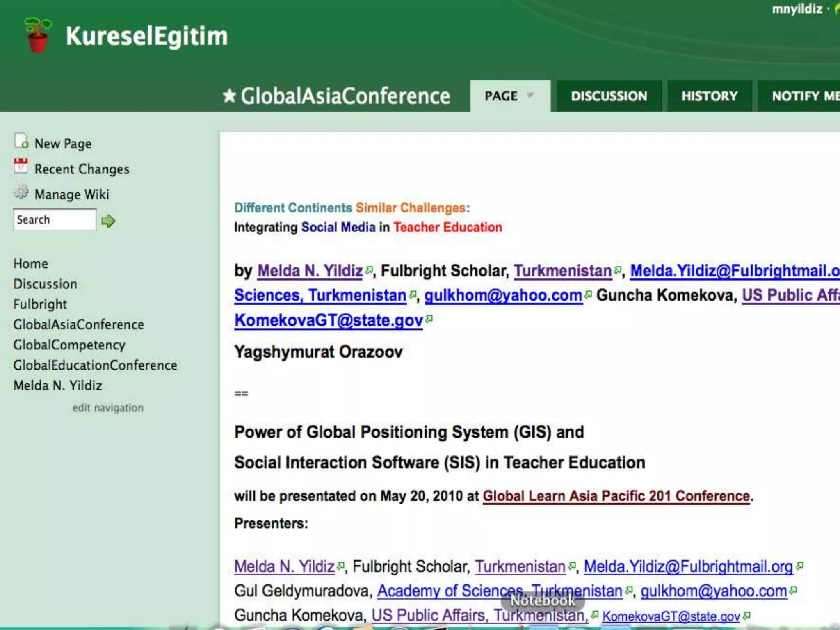This screenshot has height=630, width=840.
Task: Open the Fulbright page in sidebar
Action: (40, 304)
